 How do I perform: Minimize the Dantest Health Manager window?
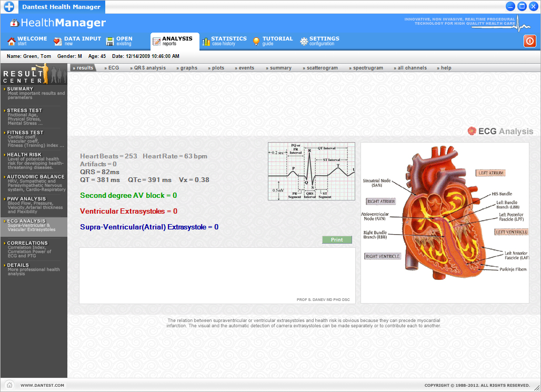[510, 6]
